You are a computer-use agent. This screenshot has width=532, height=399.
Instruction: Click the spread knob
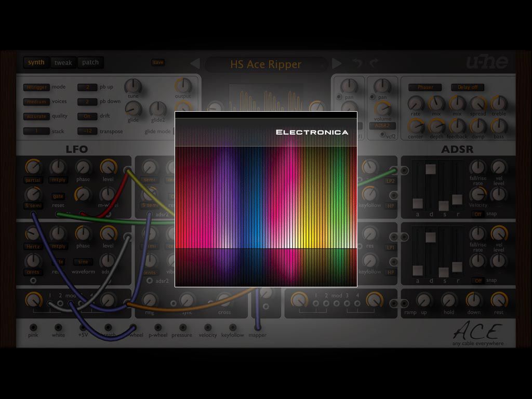click(478, 103)
